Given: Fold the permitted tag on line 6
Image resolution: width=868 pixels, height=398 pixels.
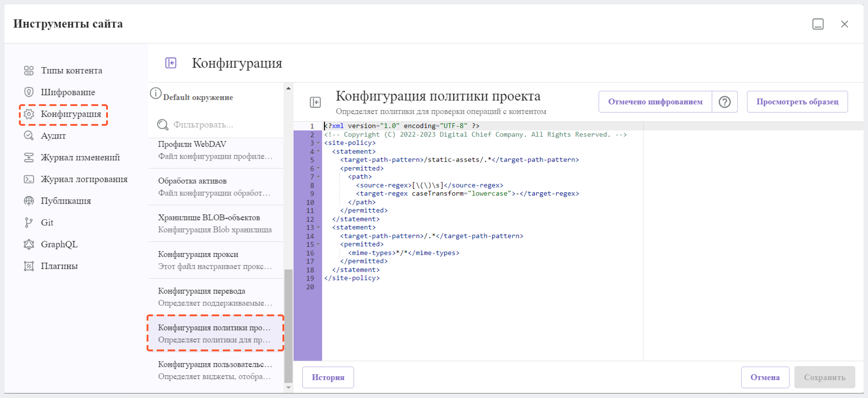Looking at the screenshot, I should pyautogui.click(x=318, y=169).
